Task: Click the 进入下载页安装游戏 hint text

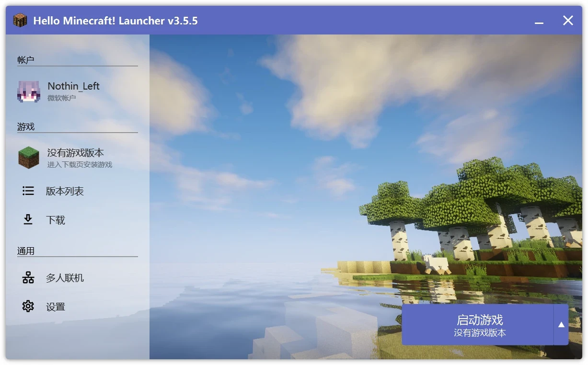Action: pos(79,165)
